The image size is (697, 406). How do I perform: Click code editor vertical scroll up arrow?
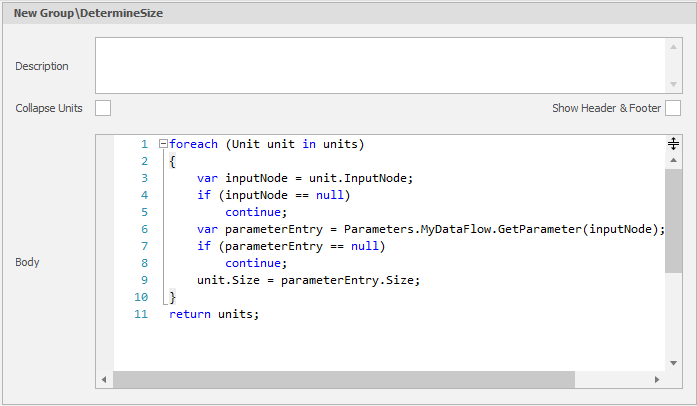coord(674,161)
